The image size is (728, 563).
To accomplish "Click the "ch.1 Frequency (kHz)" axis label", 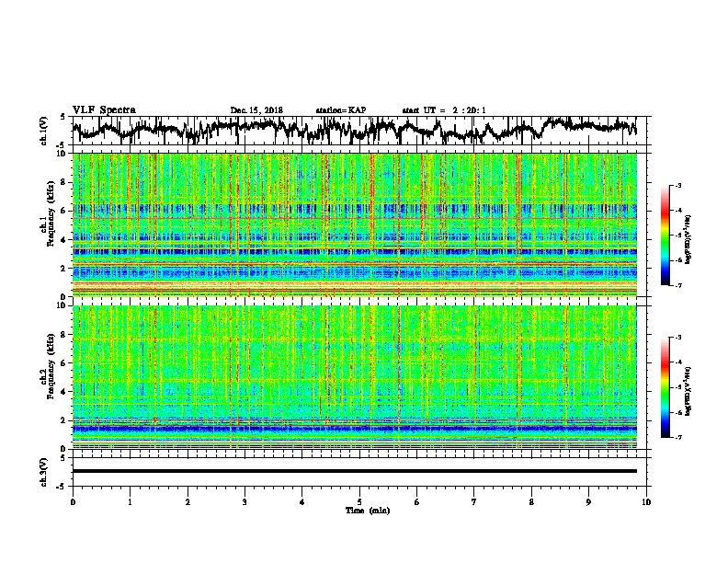I will [49, 214].
